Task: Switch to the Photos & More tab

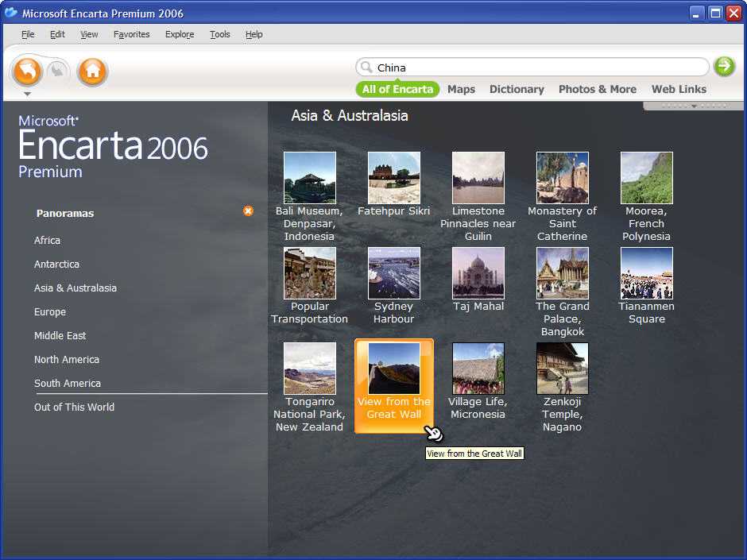Action: (598, 89)
